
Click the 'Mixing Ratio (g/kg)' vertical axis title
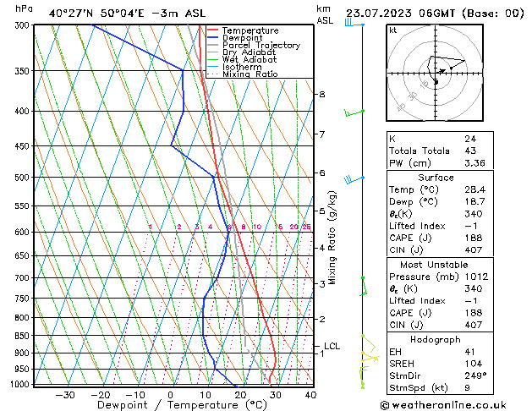click(332, 238)
